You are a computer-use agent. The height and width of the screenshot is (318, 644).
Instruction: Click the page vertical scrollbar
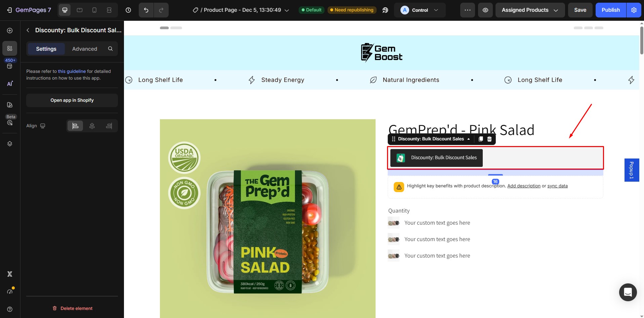(x=642, y=40)
